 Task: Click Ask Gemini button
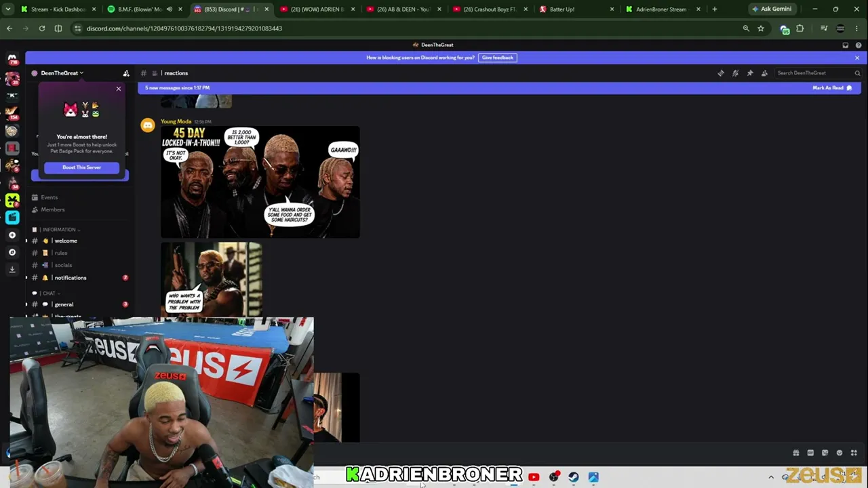click(772, 9)
